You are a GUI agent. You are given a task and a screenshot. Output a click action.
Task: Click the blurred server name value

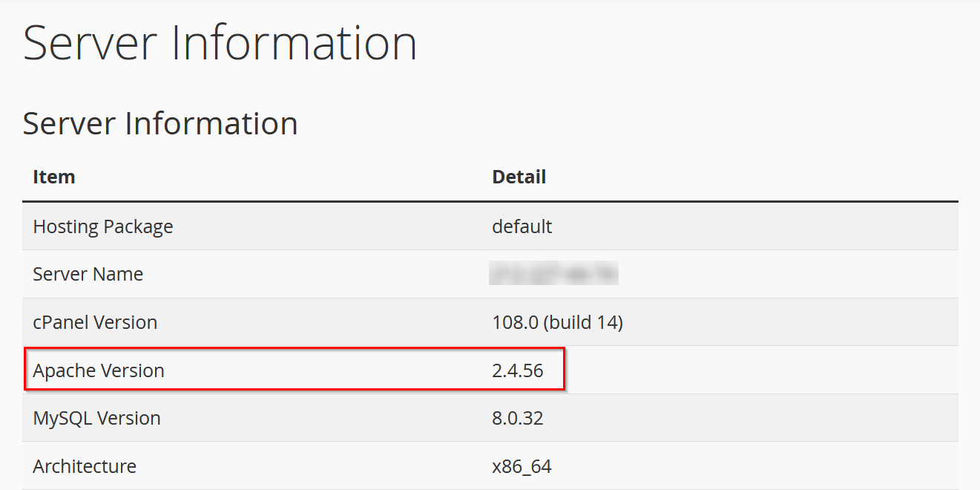pyautogui.click(x=553, y=274)
